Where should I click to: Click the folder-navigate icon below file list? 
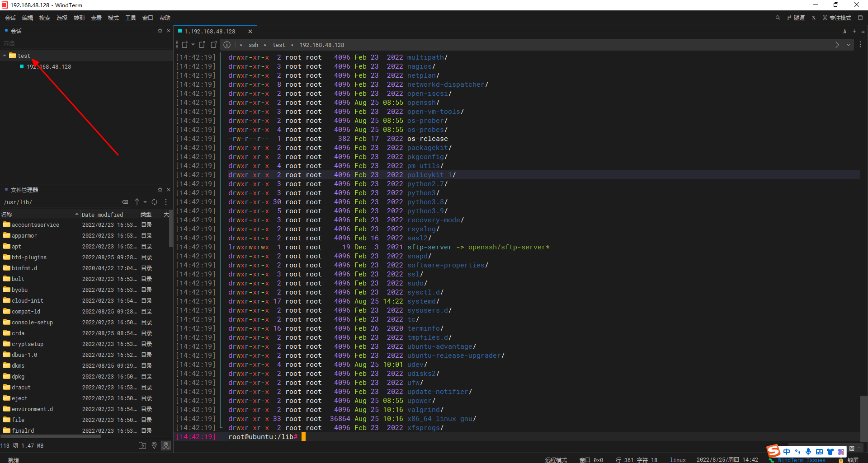[x=142, y=445]
